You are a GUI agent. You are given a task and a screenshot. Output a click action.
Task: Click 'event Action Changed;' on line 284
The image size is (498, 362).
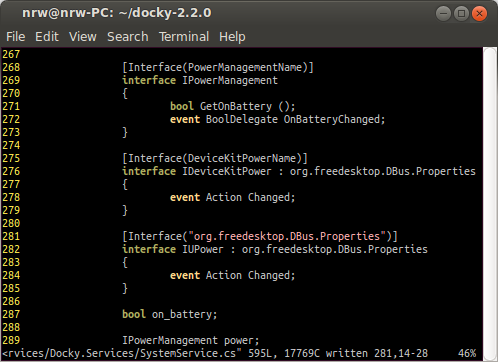coord(233,275)
